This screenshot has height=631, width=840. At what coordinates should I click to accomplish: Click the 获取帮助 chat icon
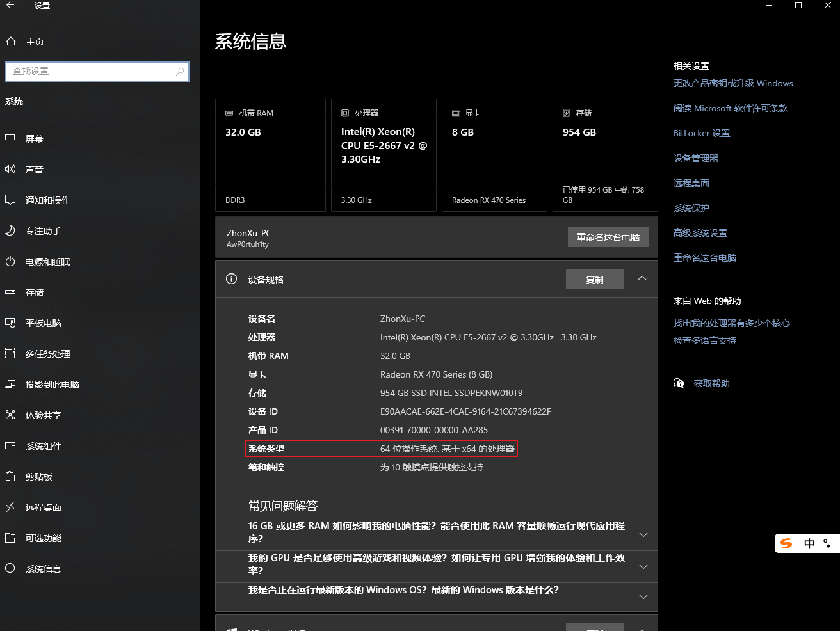(679, 383)
